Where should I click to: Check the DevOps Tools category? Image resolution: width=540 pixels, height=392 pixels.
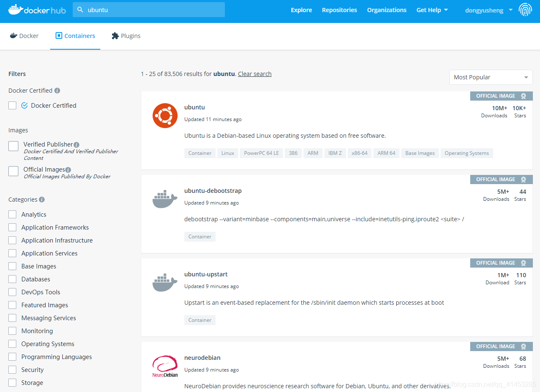pos(13,292)
